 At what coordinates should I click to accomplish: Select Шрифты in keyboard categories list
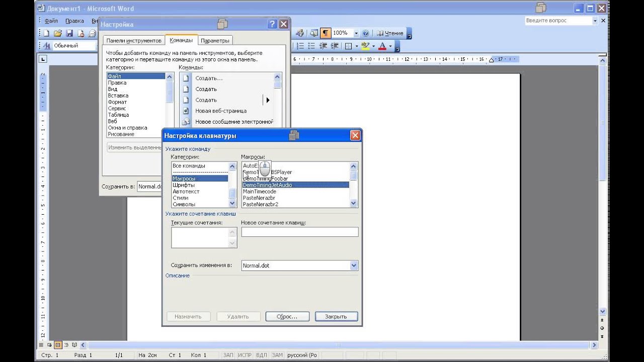(200, 185)
